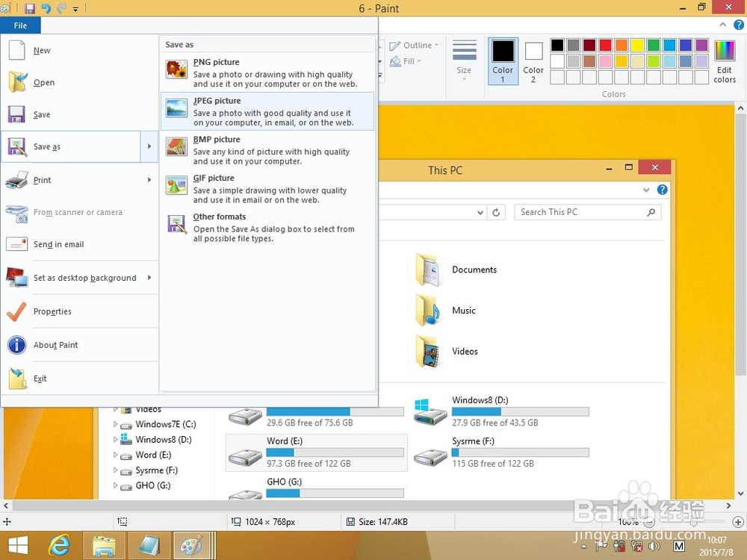
Task: Click the JPEG picture landscape icon
Action: coord(176,108)
